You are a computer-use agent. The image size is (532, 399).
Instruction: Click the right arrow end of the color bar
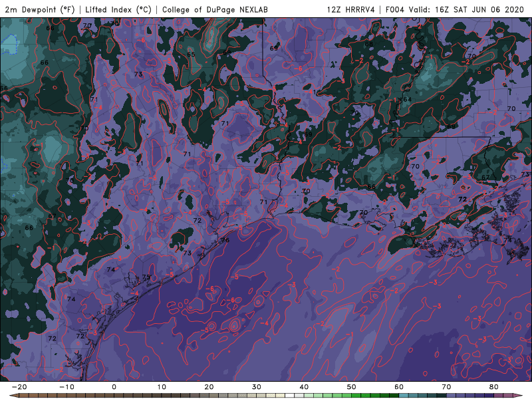518,396
